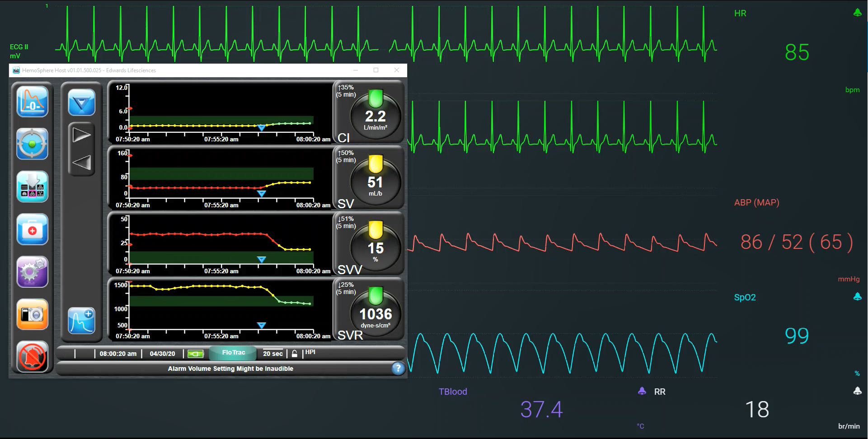The image size is (868, 439).
Task: Open the data download and input icon
Action: (32, 187)
